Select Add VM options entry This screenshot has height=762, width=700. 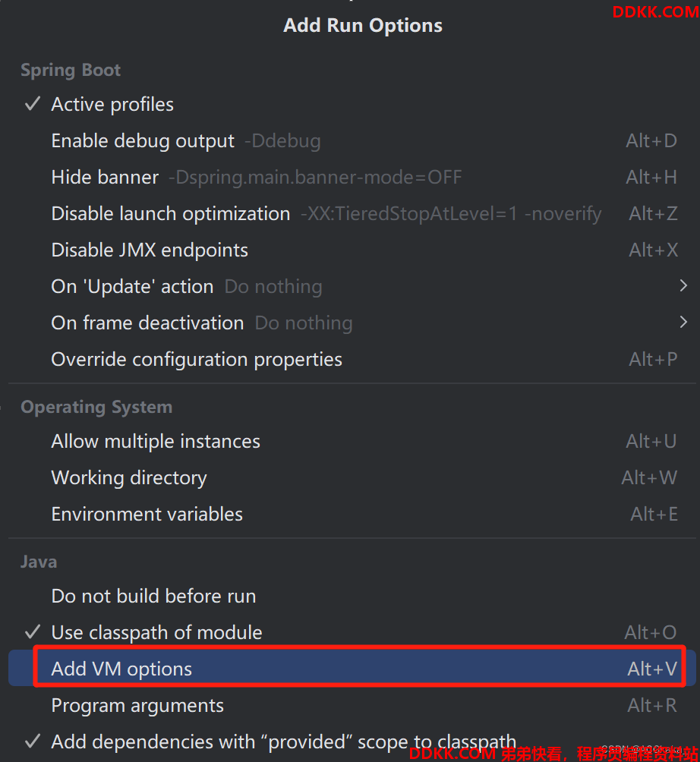[x=352, y=668]
